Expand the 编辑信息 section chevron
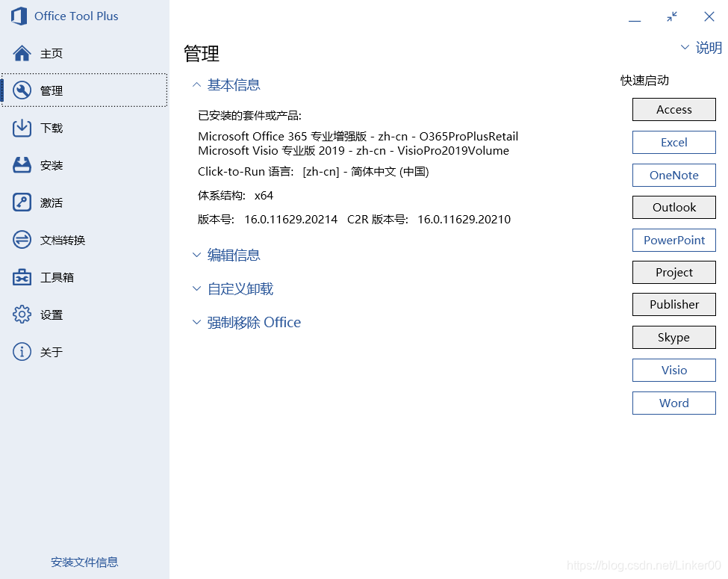 [x=196, y=255]
